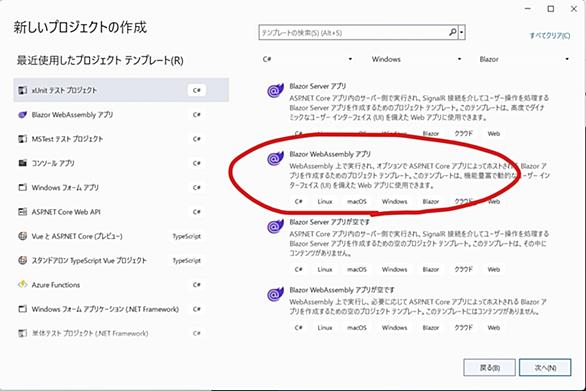Viewport: 586px width, 391px height.
Task: Click the 最近使用したプロジェクト テンプレート(R) heading
Action: (x=100, y=60)
